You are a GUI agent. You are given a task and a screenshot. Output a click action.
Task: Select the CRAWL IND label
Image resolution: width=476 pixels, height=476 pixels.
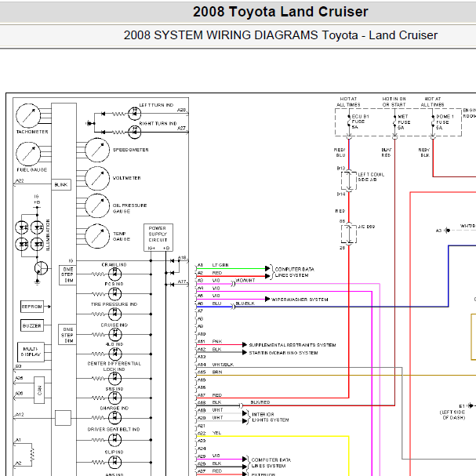tap(114, 265)
